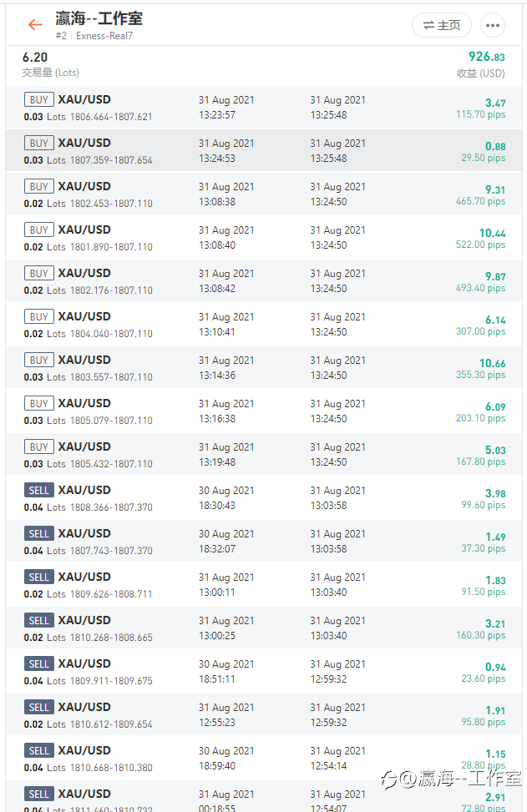Click the 926.83 total profit figure
This screenshot has height=812, width=527.
pos(486,57)
